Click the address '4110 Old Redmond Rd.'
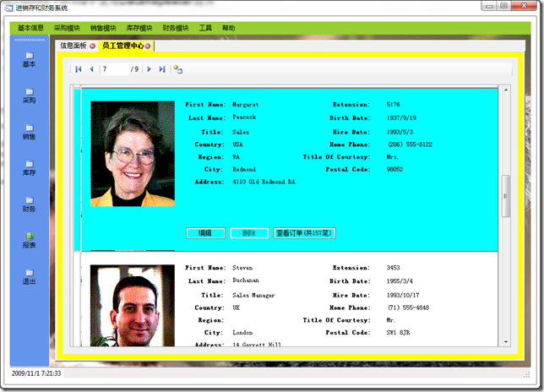The image size is (544, 392). [264, 182]
